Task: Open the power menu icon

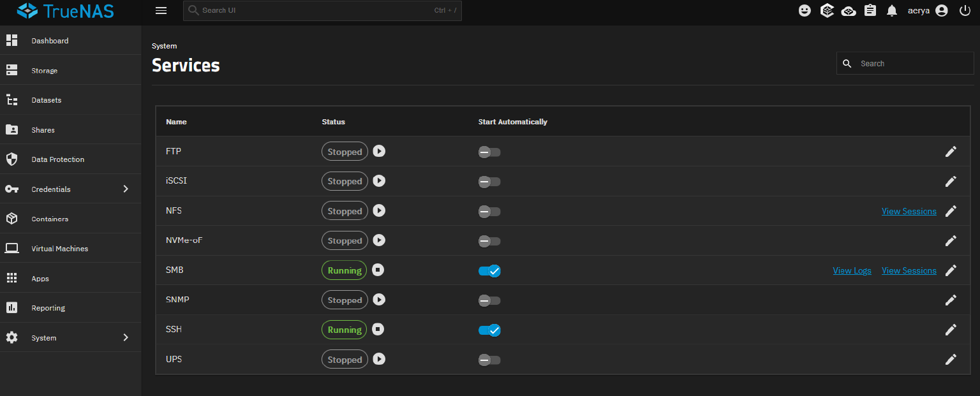Action: tap(965, 10)
